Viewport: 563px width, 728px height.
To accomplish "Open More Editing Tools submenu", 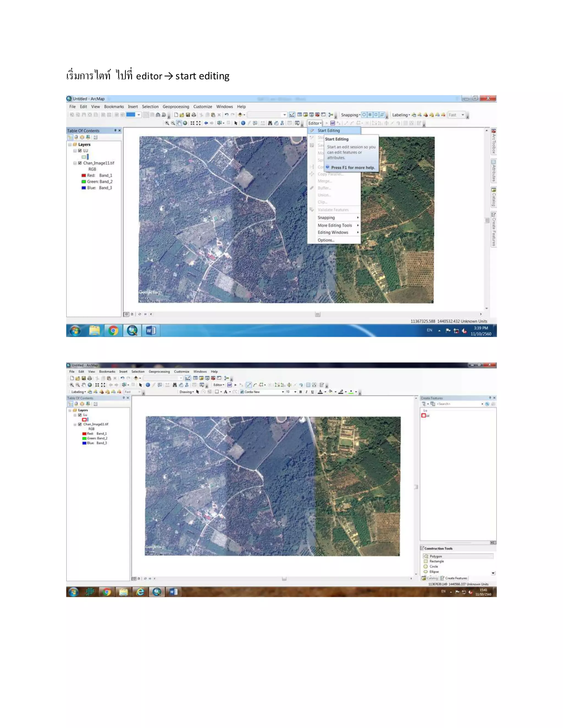I will (335, 225).
